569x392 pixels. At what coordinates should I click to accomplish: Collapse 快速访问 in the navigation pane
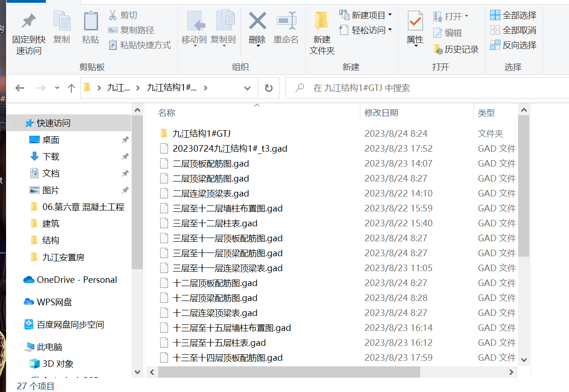[14, 123]
